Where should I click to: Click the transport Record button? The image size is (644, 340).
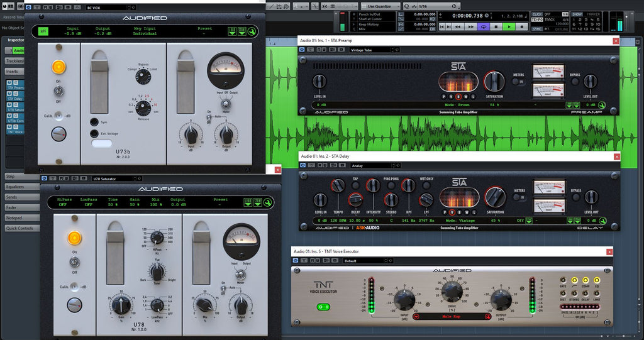523,26
